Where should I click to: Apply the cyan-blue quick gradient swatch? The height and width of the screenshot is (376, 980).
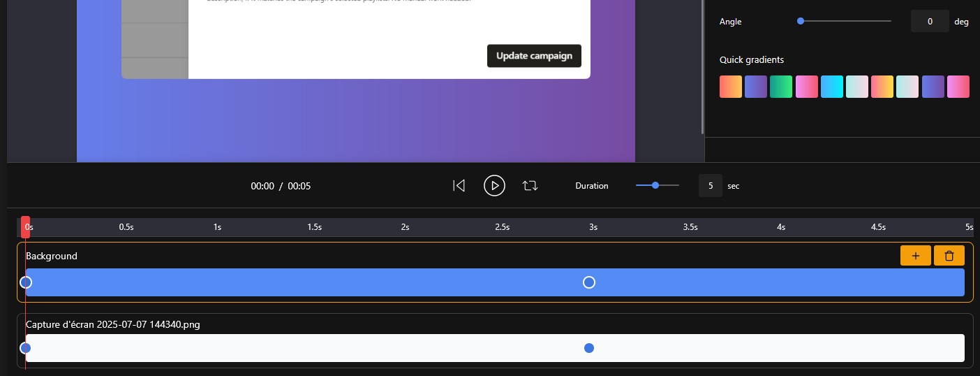(x=832, y=87)
